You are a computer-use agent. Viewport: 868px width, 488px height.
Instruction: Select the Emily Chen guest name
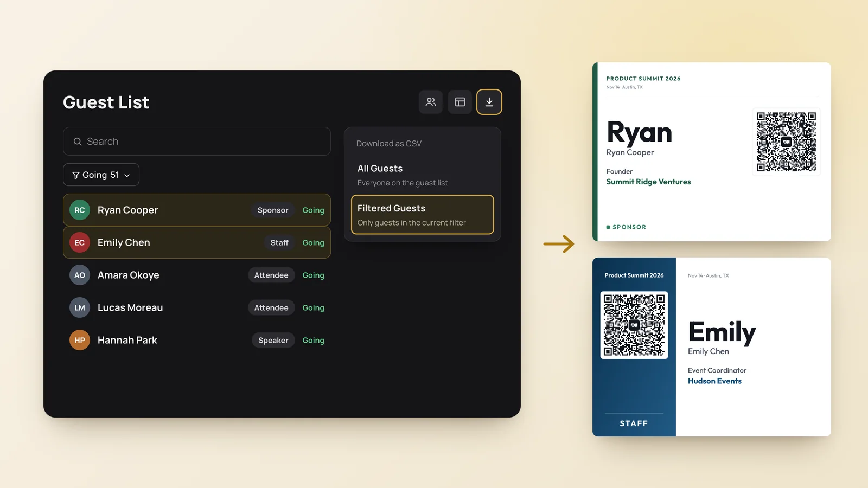[x=124, y=242]
